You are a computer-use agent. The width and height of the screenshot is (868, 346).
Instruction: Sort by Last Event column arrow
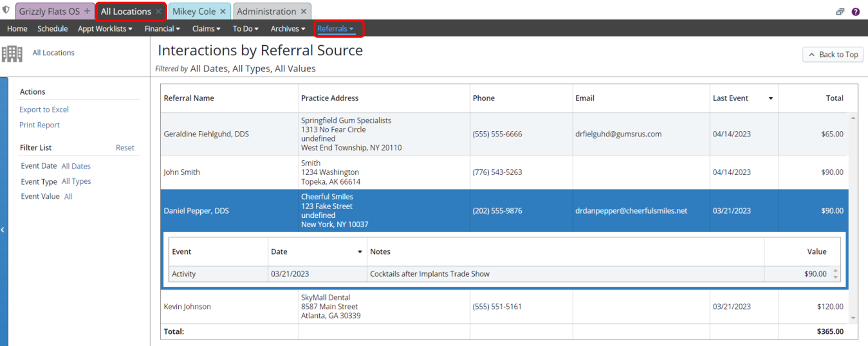point(770,98)
